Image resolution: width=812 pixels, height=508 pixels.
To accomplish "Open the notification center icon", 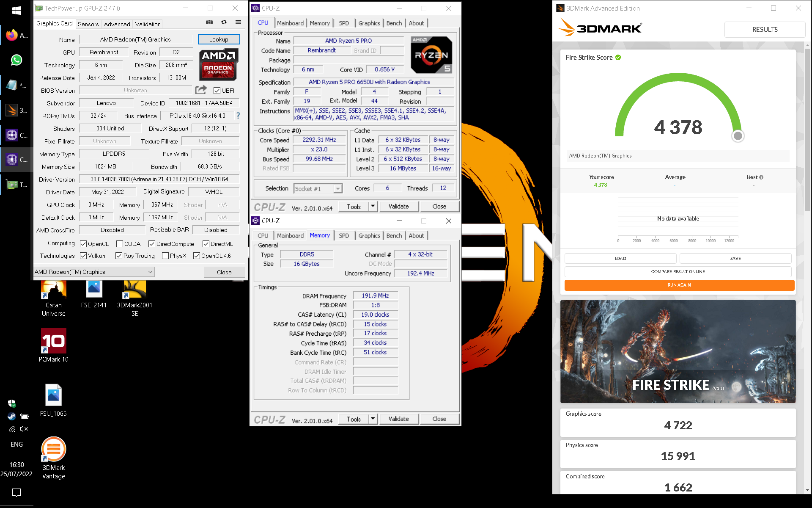I will (x=16, y=492).
